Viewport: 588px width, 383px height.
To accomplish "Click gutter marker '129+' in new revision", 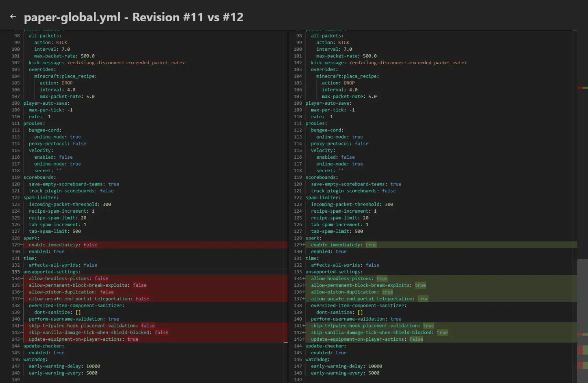I will [300, 245].
